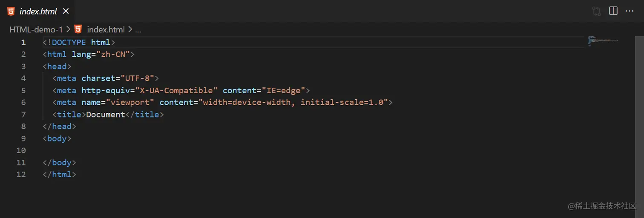Image resolution: width=644 pixels, height=218 pixels.
Task: Click the DOCTYPE keyword on line 1
Action: click(x=69, y=43)
